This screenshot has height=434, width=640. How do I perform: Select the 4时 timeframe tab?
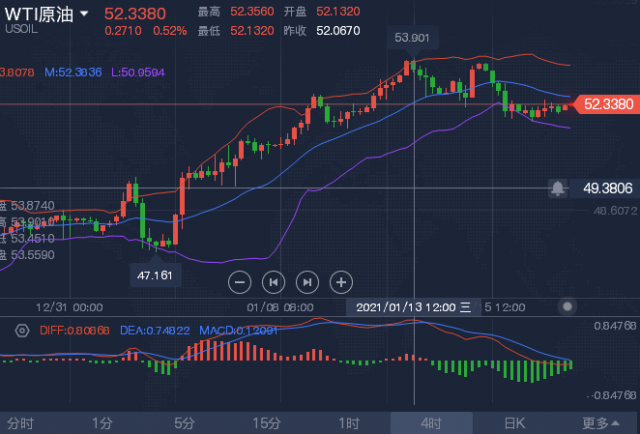431,423
